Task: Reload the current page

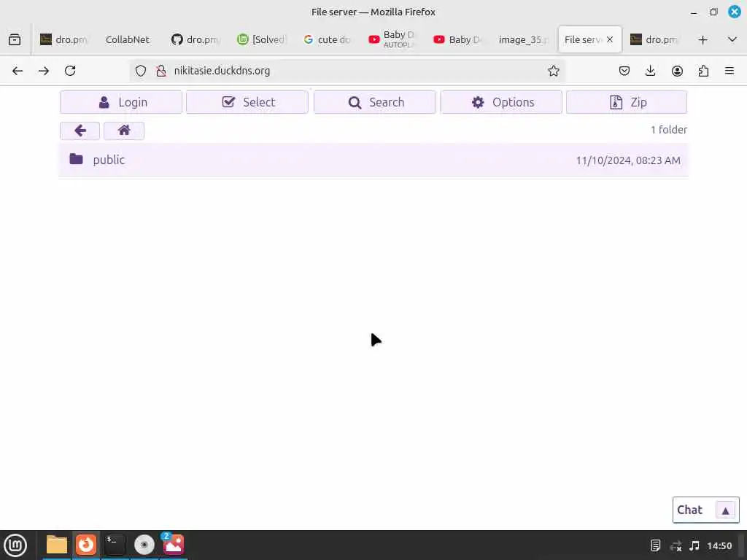Action: (70, 71)
